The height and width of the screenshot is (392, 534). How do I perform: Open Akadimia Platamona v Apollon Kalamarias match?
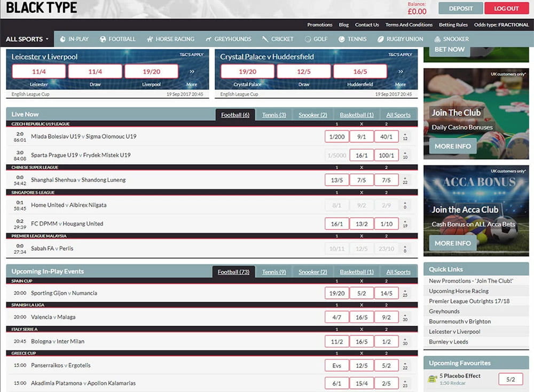(x=83, y=383)
